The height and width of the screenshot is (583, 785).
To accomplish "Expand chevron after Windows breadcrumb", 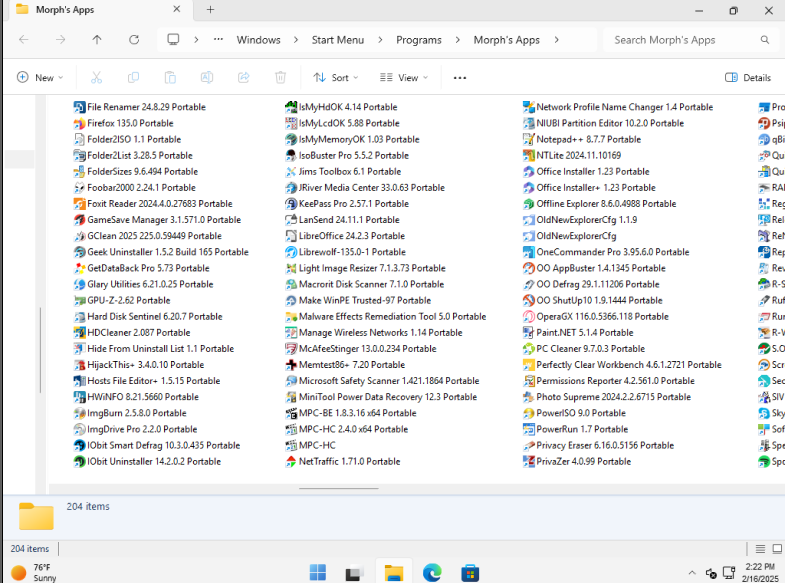I will point(296,40).
